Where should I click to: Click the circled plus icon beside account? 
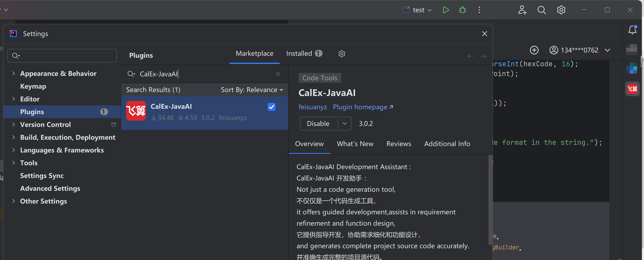coord(534,50)
